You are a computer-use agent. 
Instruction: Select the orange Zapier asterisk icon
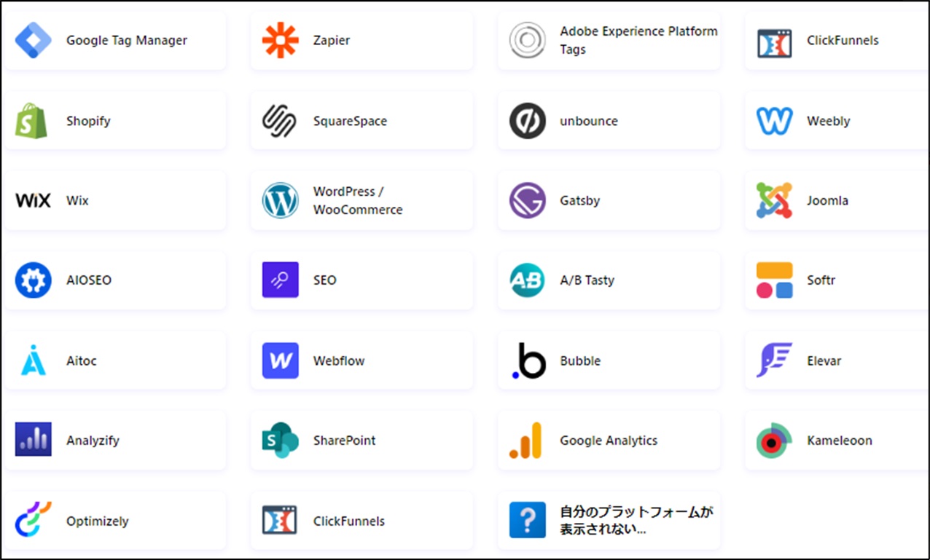click(x=280, y=41)
